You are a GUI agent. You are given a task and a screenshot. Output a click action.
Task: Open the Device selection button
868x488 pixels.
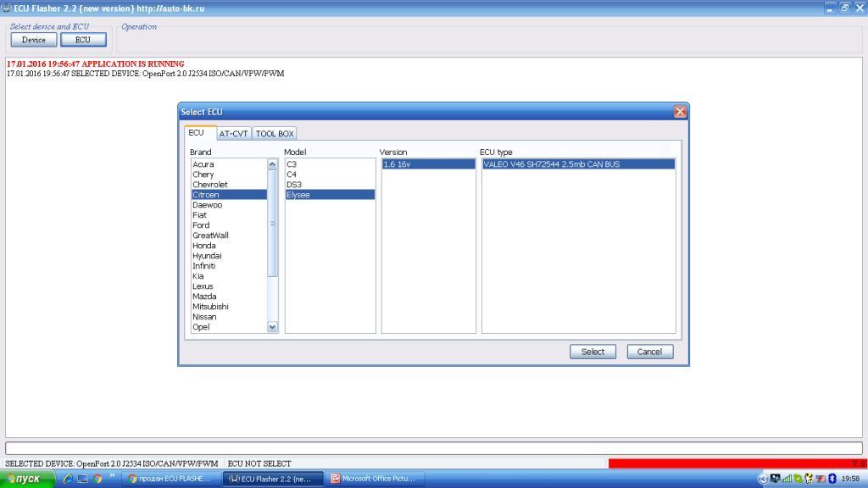[x=34, y=40]
